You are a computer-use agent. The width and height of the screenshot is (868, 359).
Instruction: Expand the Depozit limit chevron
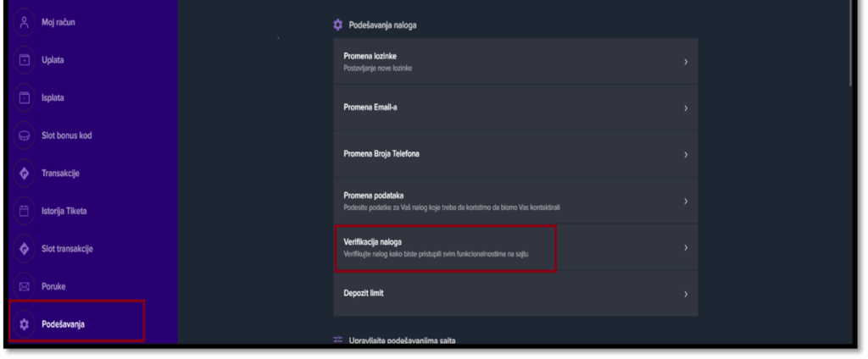685,295
